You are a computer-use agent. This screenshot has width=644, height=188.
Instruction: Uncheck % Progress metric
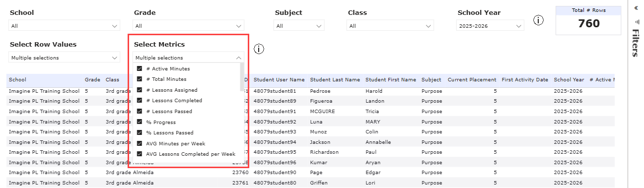click(x=140, y=123)
